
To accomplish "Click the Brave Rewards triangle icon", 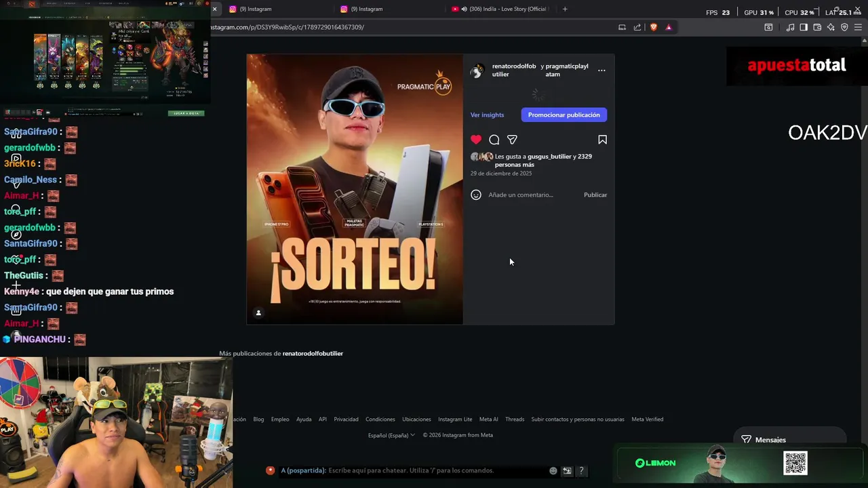I will (669, 27).
